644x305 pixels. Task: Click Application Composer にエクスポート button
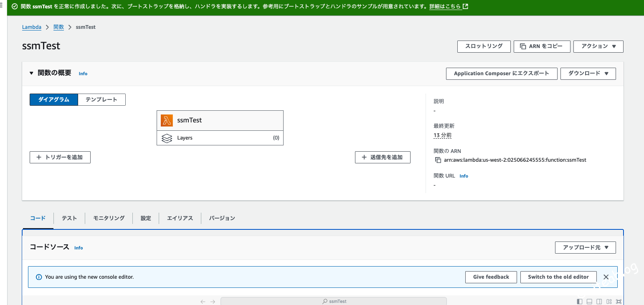point(502,74)
